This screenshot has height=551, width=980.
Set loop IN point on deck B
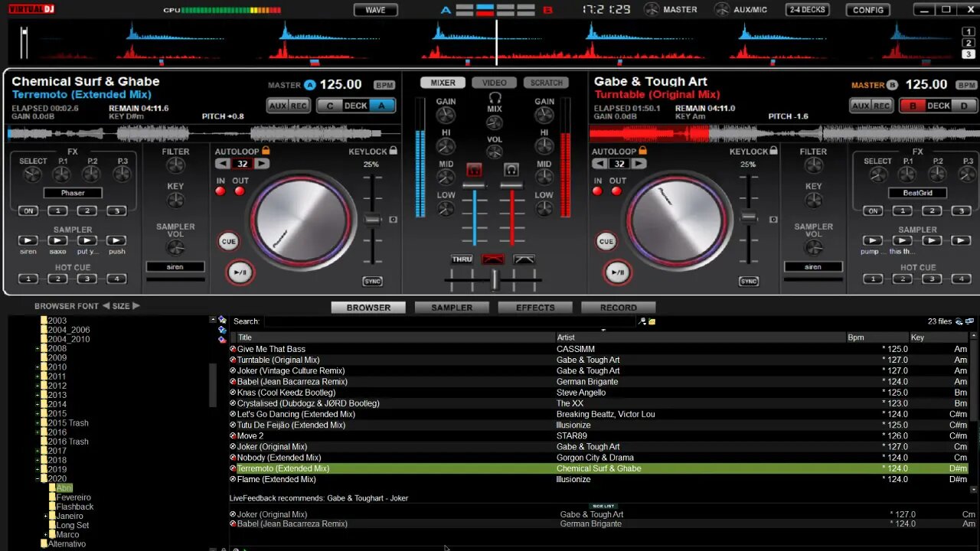click(x=597, y=191)
